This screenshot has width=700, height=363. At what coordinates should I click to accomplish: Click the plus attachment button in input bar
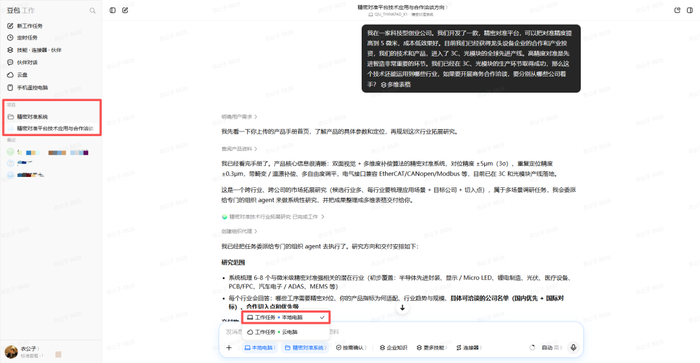click(x=229, y=347)
